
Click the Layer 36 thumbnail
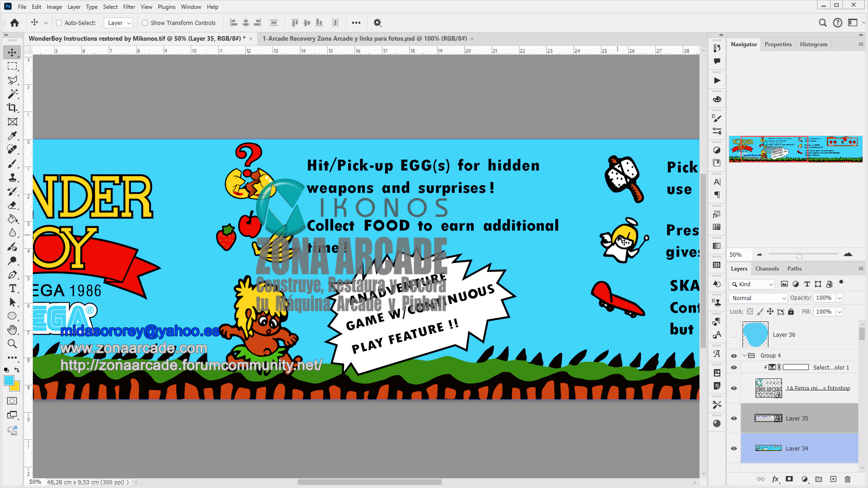click(x=755, y=335)
